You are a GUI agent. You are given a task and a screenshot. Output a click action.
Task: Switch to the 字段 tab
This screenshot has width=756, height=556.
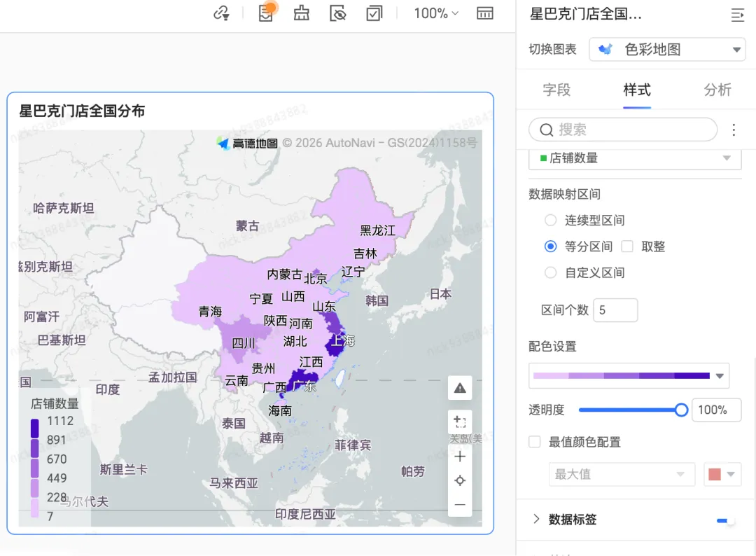556,90
